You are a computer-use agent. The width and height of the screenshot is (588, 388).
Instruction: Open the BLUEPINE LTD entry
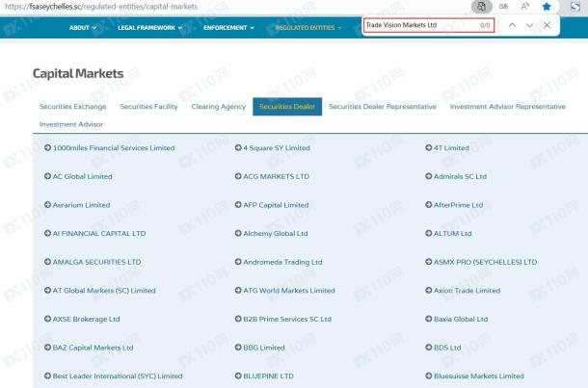(264, 376)
